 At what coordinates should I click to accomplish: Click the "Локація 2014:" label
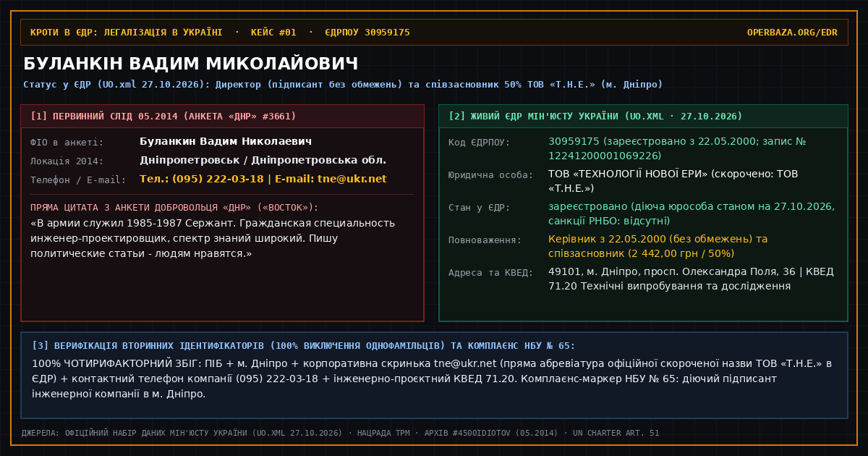coord(67,161)
